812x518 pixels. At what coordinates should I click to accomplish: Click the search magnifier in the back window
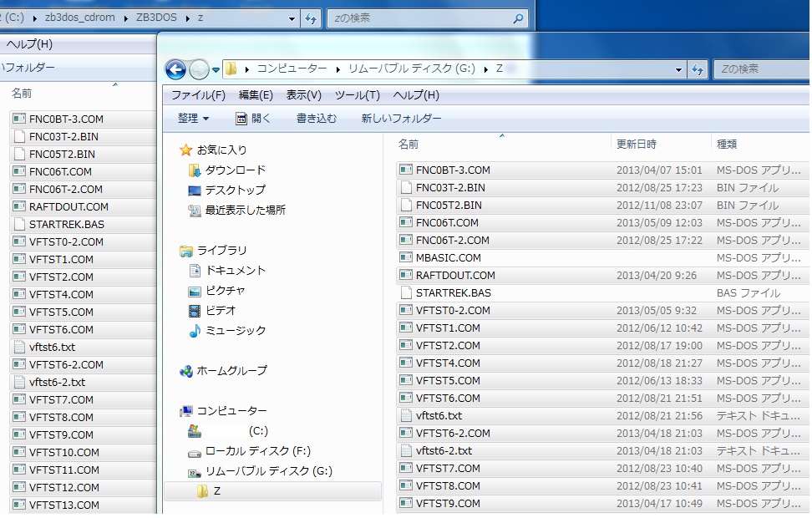click(x=518, y=18)
